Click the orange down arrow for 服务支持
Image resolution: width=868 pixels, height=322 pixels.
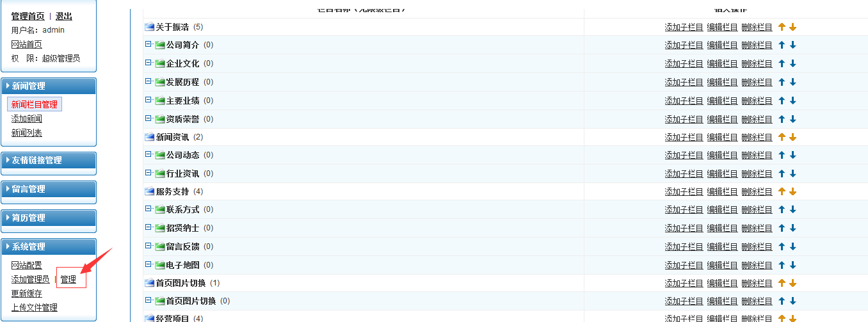tap(792, 191)
